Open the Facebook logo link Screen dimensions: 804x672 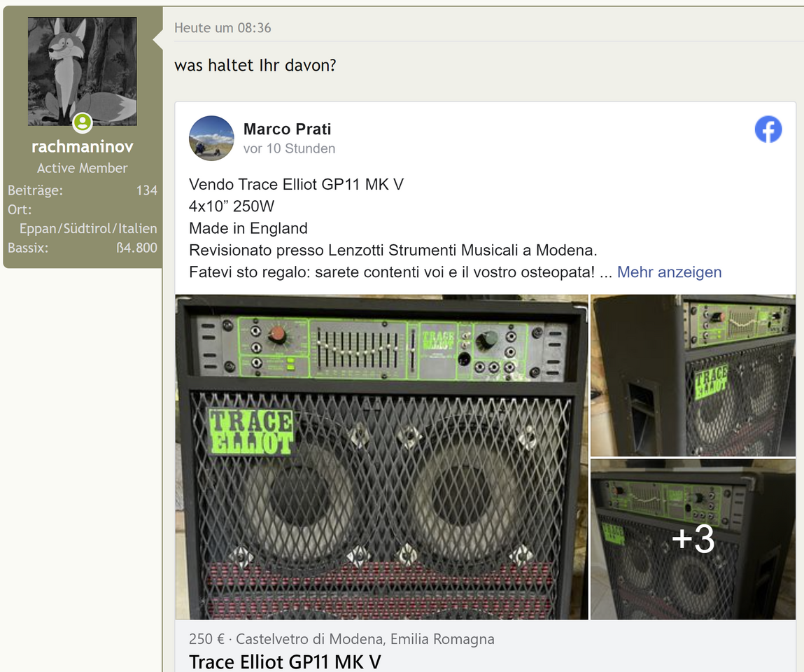tap(768, 129)
